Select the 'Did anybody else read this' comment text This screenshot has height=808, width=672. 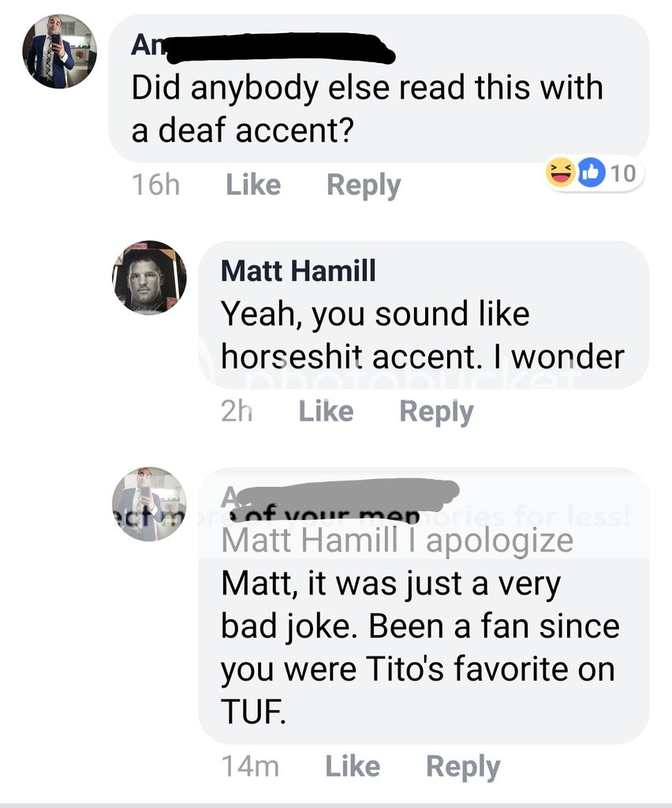[x=367, y=108]
